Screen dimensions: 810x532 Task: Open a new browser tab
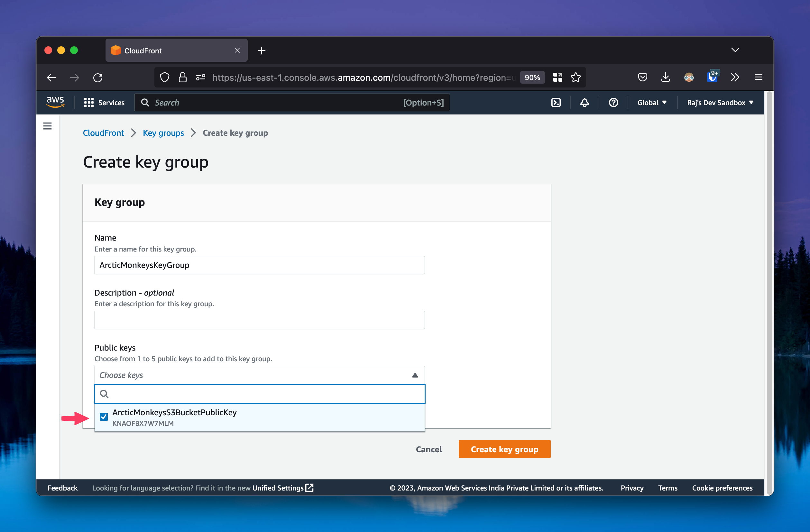click(262, 51)
